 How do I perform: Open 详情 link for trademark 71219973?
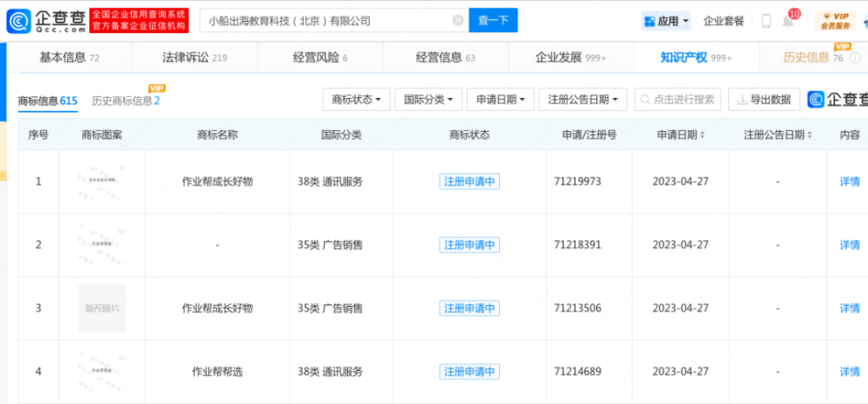[850, 181]
